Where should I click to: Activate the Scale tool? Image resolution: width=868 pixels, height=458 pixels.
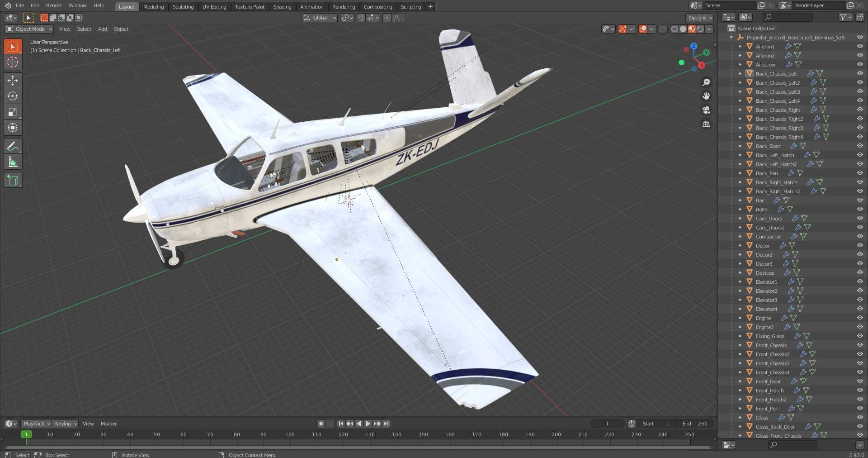(13, 112)
